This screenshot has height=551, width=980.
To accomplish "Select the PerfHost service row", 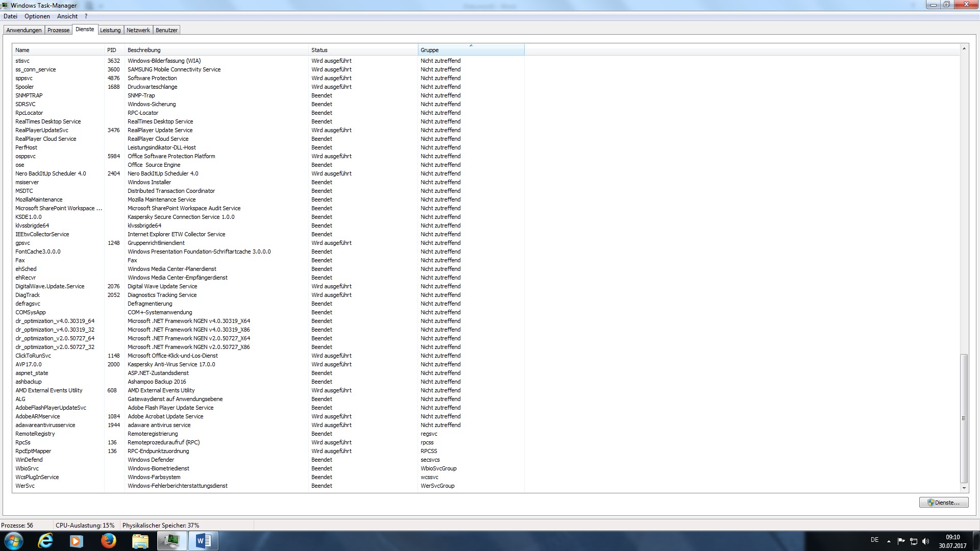I will pos(268,147).
